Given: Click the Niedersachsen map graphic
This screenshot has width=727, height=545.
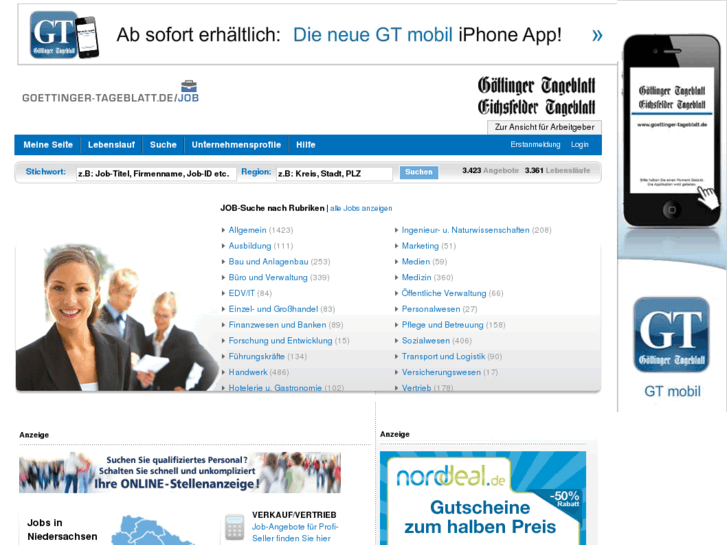Looking at the screenshot, I should [x=151, y=531].
